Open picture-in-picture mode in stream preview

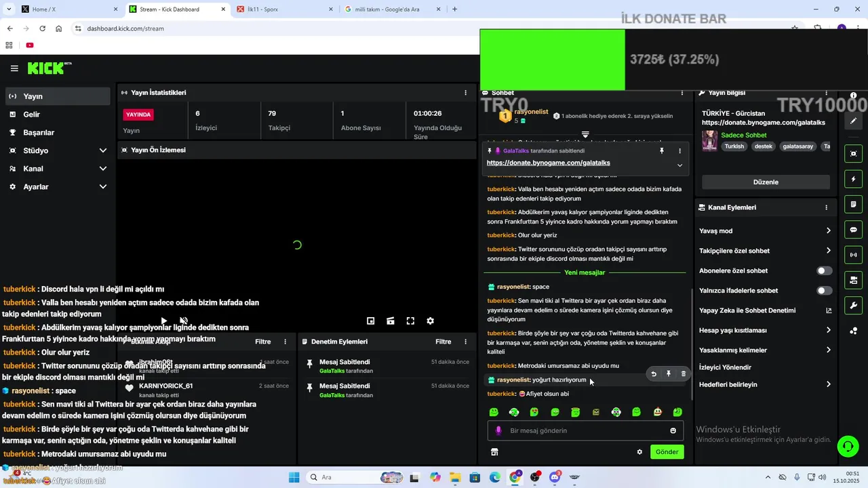[x=371, y=321]
